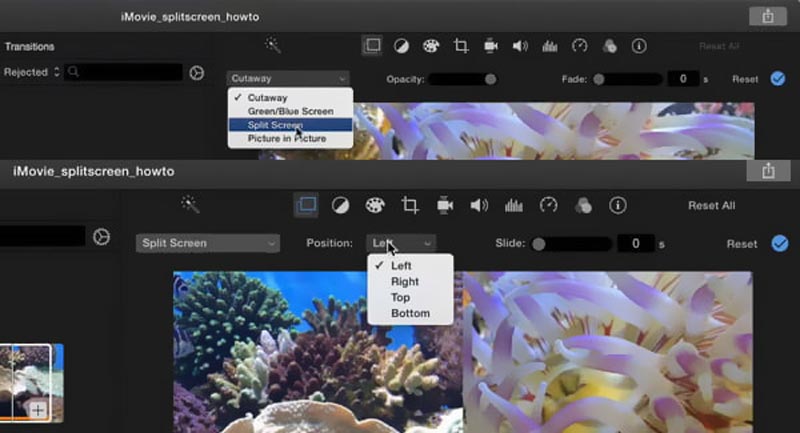
Task: Click the plus add button on clip thumbnail
Action: click(38, 410)
